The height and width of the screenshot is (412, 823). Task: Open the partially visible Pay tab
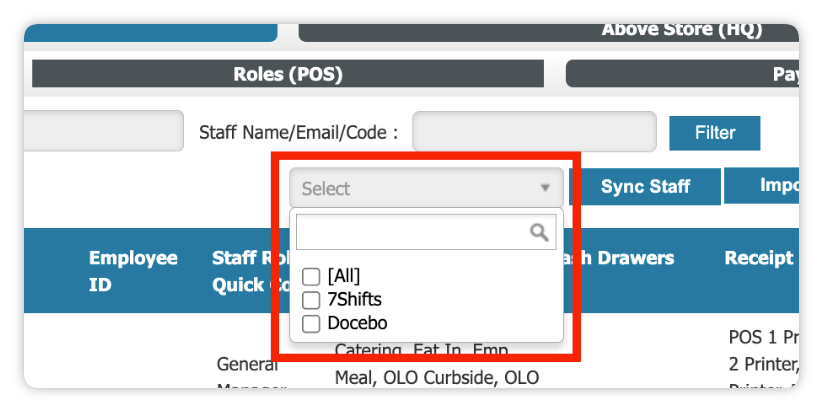(x=682, y=73)
